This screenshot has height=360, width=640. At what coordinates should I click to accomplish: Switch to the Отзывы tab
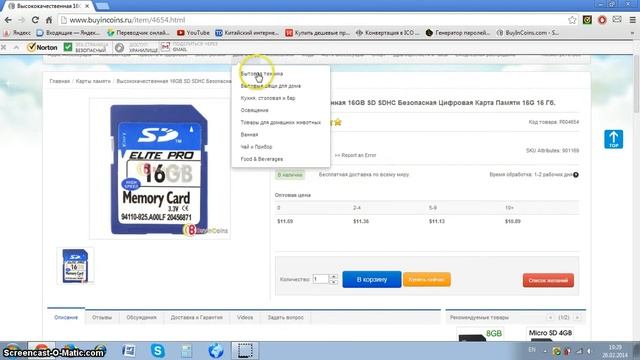[102, 317]
